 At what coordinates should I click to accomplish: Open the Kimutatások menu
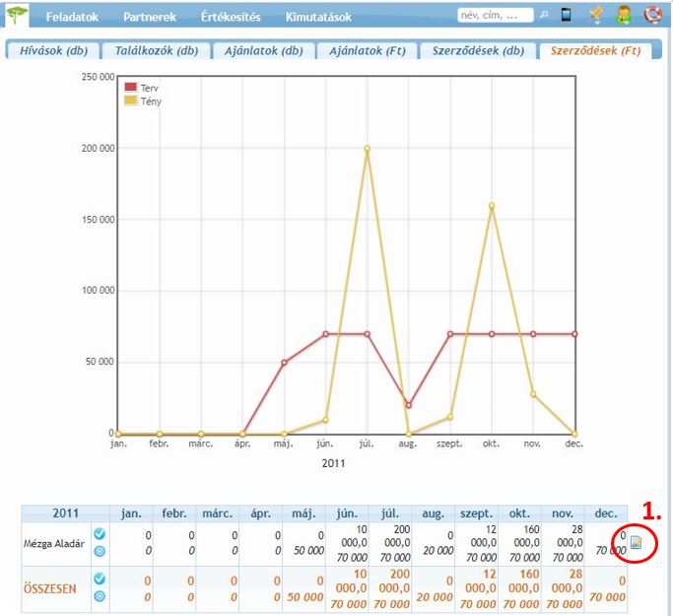(x=318, y=17)
